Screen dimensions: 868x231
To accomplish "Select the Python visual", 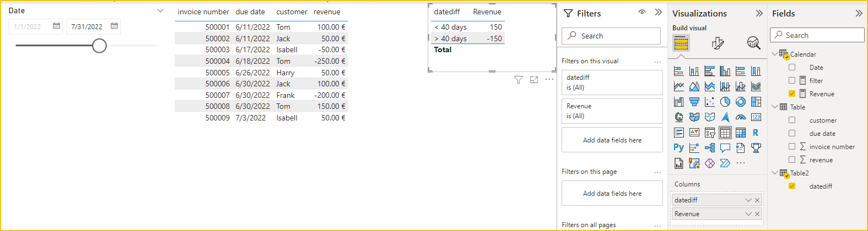I will [x=679, y=147].
